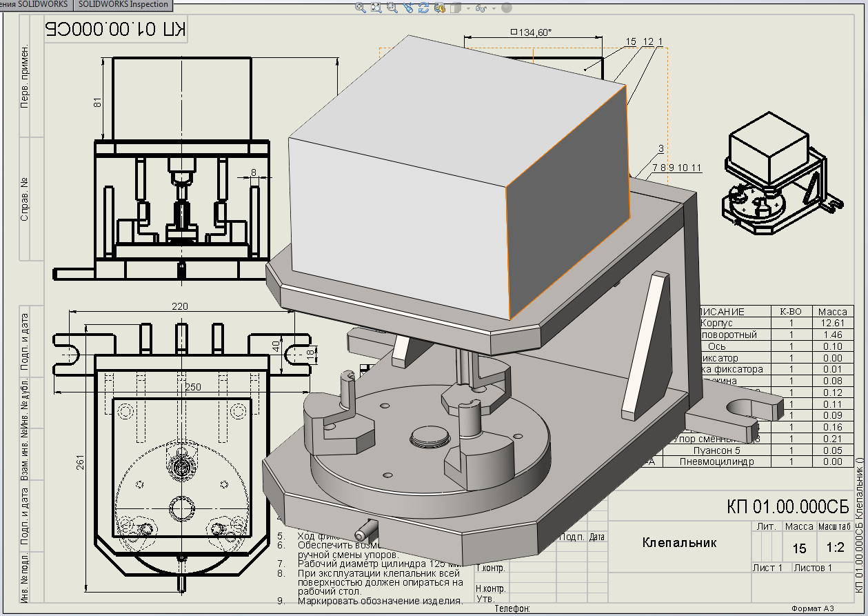
Task: Click the Корпус row in the parts table
Action: 776,323
